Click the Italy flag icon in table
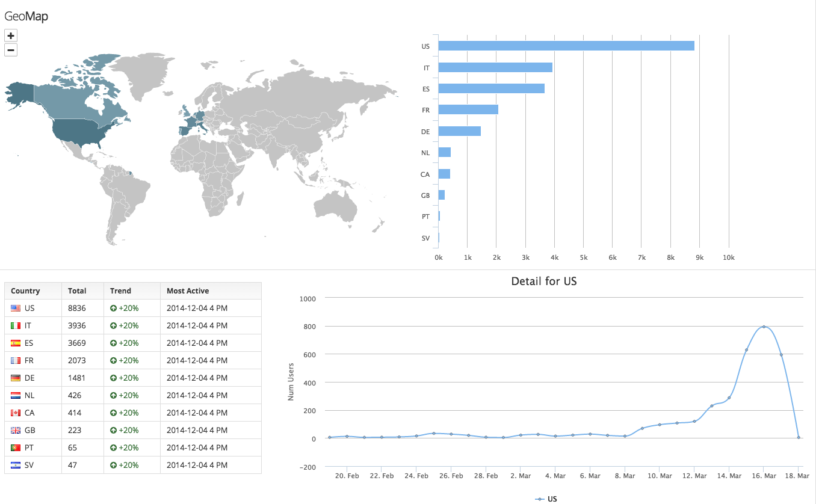Image resolution: width=816 pixels, height=504 pixels. [x=16, y=325]
